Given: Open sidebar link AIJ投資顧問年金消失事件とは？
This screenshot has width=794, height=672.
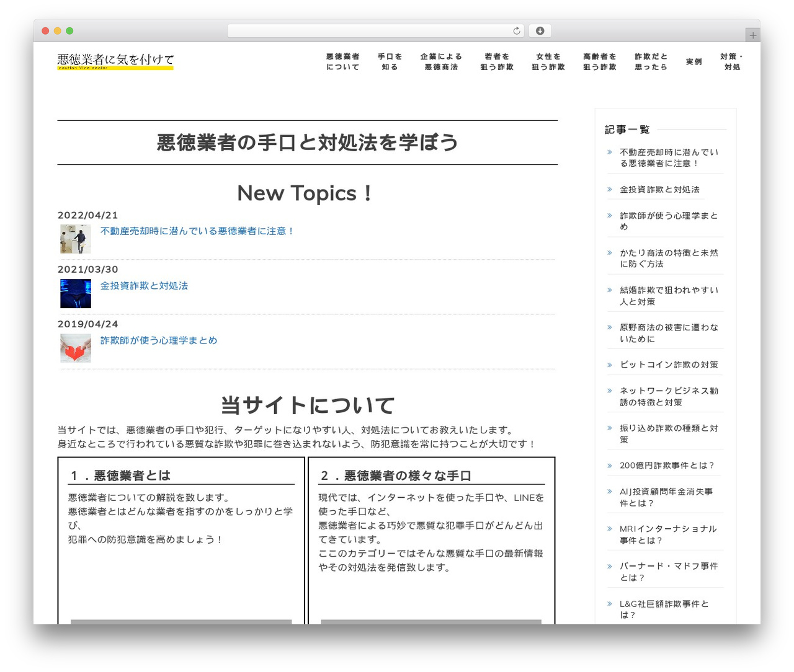Looking at the screenshot, I should (x=667, y=497).
